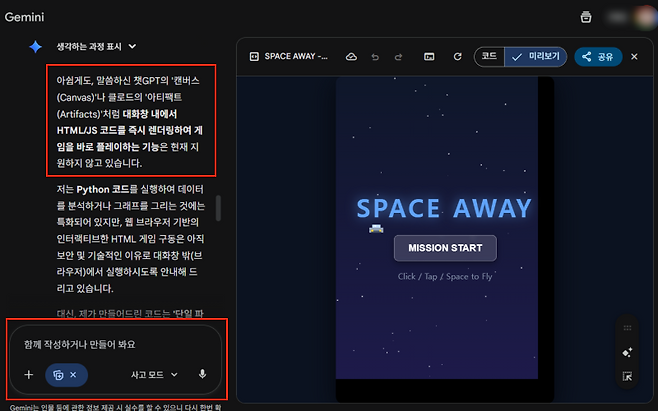
Task: Click the 생각하는 과정 표시 label
Action: [89, 47]
